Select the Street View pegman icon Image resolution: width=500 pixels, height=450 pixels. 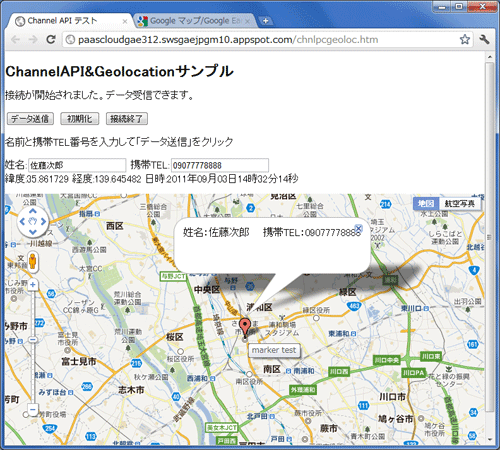tap(32, 261)
